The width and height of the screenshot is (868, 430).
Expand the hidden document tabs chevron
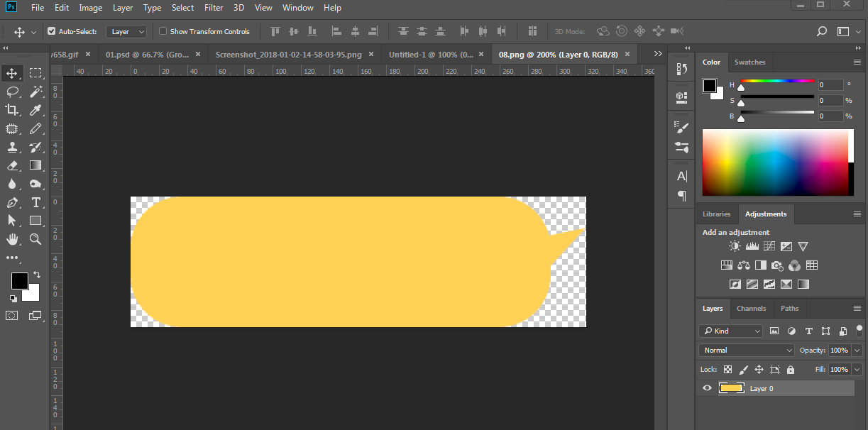pos(658,54)
